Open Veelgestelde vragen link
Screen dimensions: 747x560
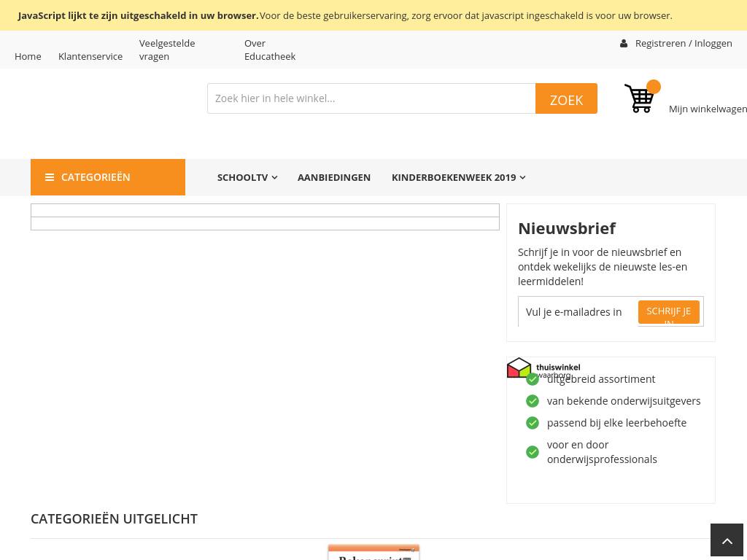[167, 50]
